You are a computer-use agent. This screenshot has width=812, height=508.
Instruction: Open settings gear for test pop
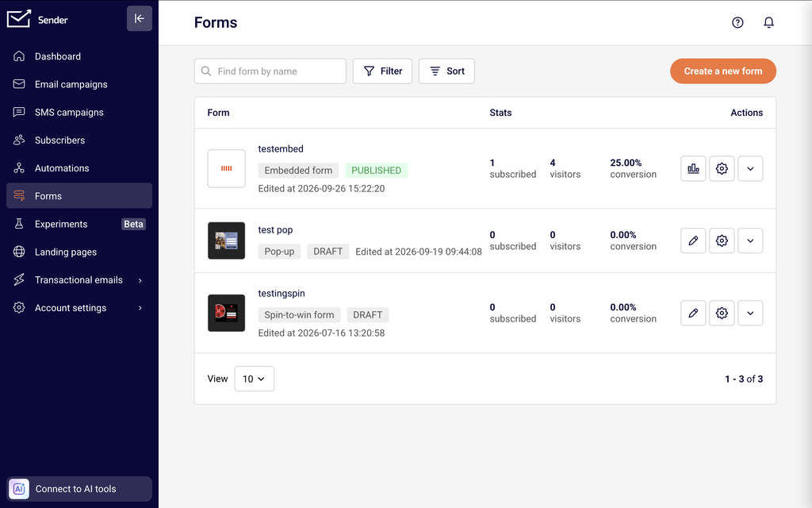pyautogui.click(x=722, y=241)
